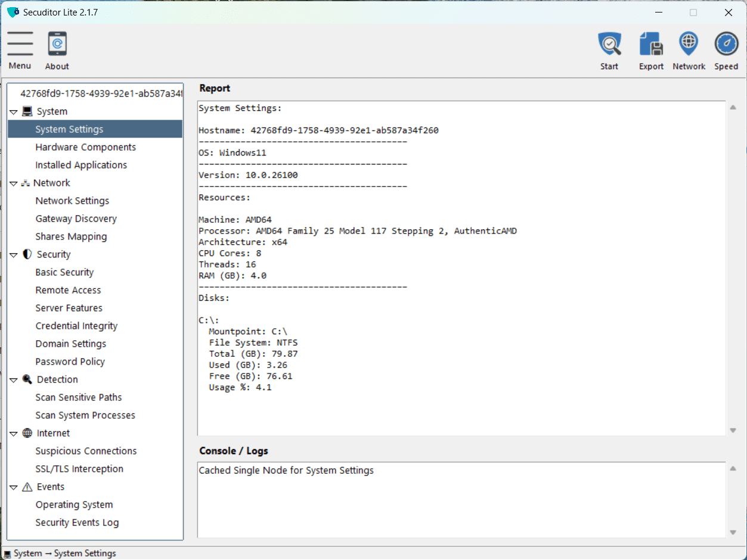Click the Detection magnifier icon in tree

[27, 379]
